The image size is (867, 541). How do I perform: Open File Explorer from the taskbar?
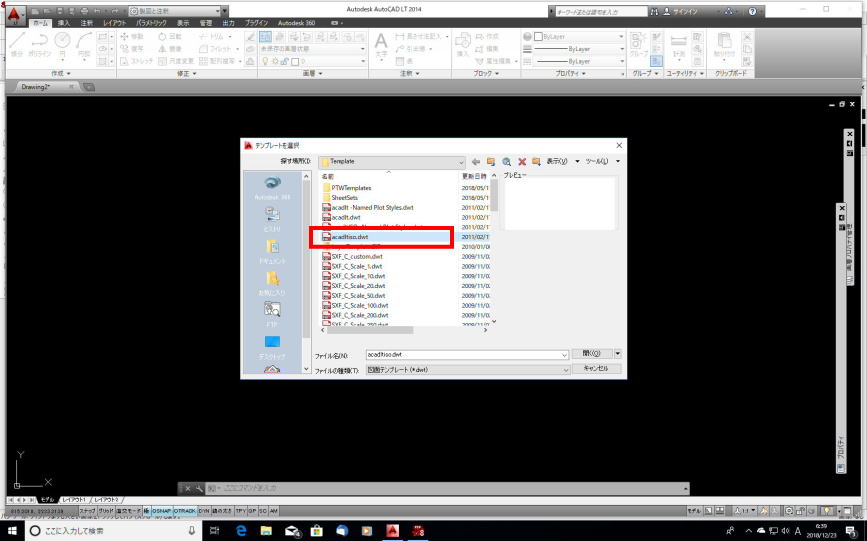coord(266,530)
